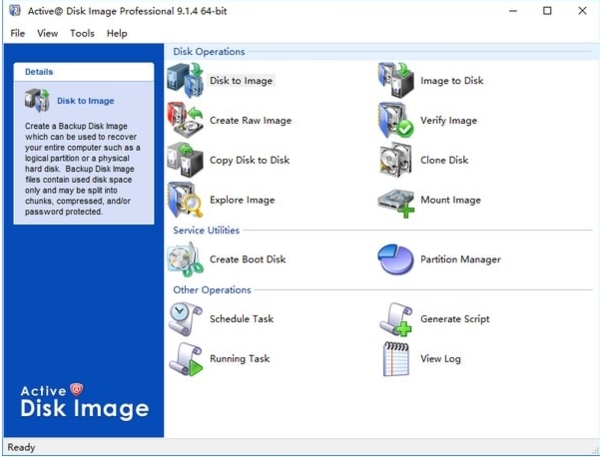The width and height of the screenshot is (600, 457).
Task: Click the Running Task play icon
Action: (x=186, y=359)
